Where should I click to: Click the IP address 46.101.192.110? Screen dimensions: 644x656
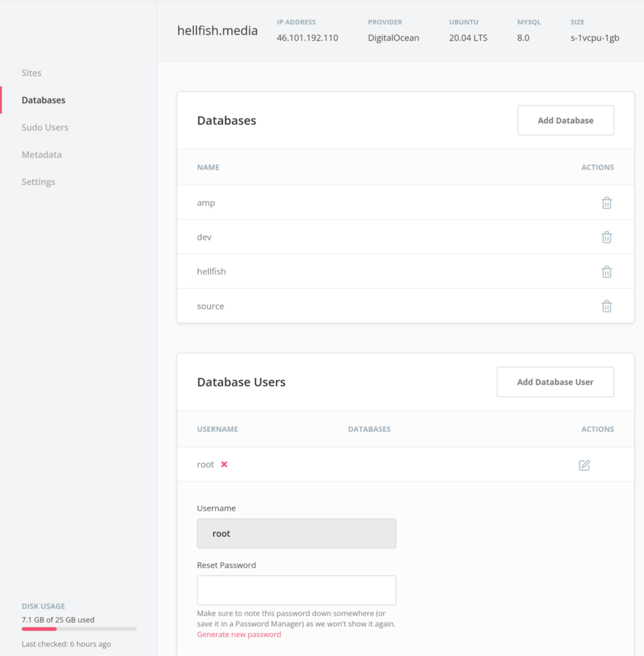[308, 38]
